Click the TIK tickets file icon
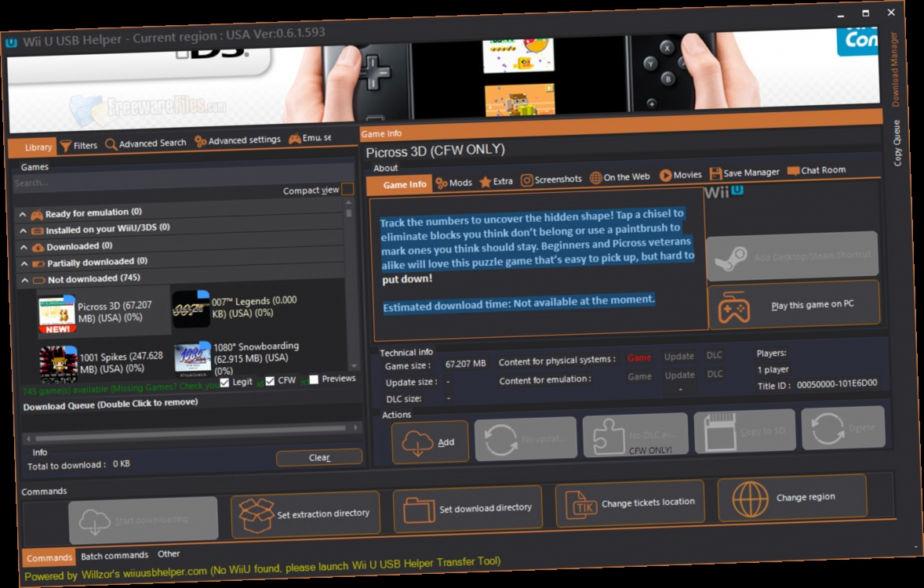 point(580,504)
